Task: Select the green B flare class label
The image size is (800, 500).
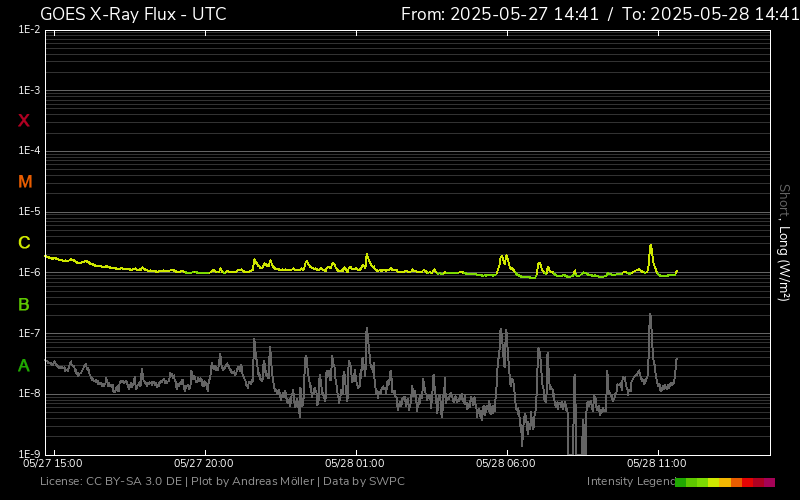Action: (x=24, y=304)
